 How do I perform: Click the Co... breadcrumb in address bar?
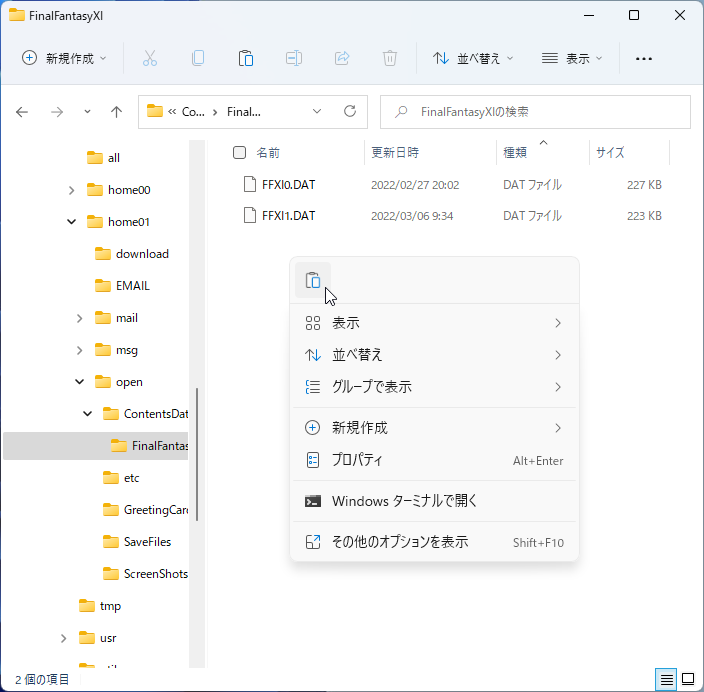tap(193, 112)
